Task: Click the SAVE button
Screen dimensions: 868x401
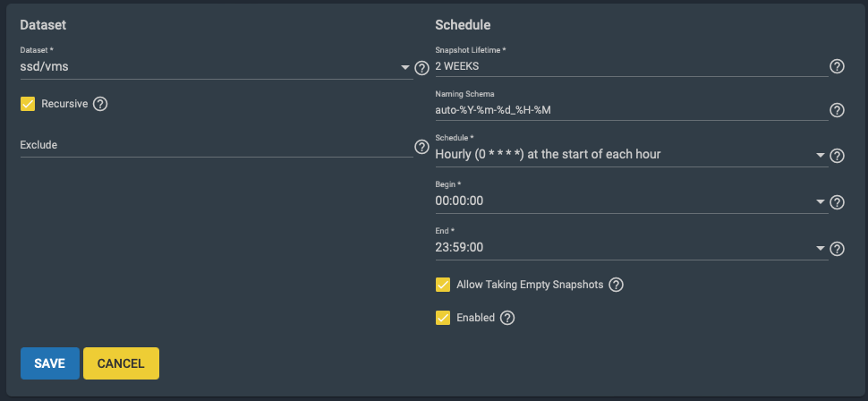Action: click(x=50, y=363)
